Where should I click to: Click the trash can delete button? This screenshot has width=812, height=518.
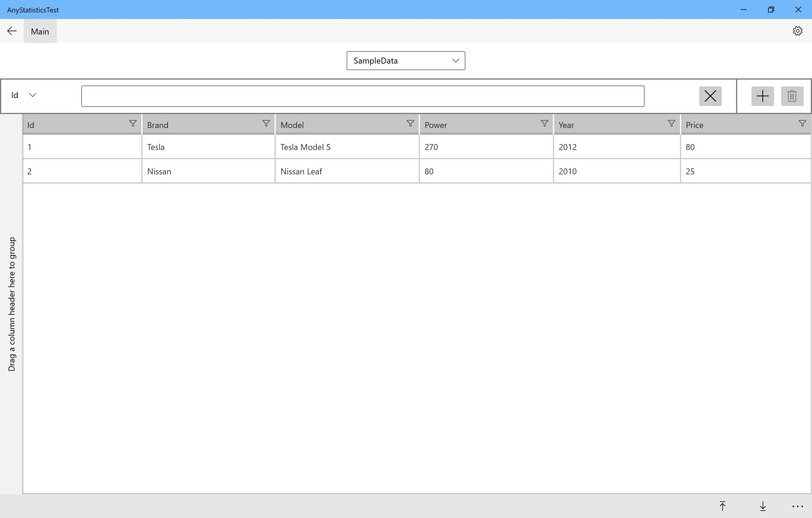click(x=792, y=96)
